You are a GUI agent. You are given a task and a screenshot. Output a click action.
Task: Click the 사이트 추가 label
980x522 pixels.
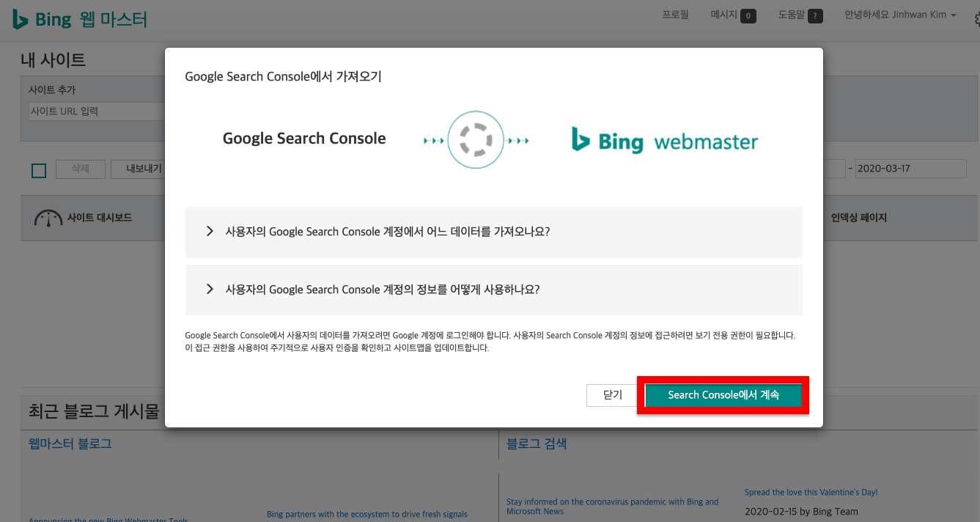pos(52,90)
